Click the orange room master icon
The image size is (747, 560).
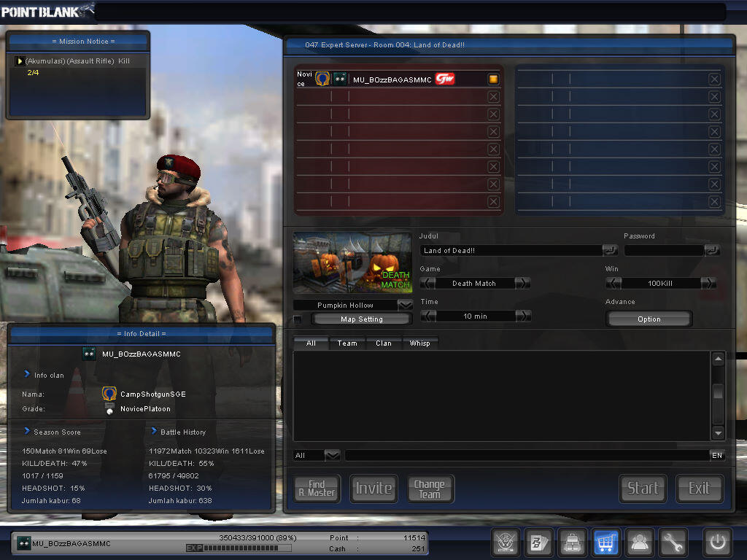pyautogui.click(x=493, y=79)
